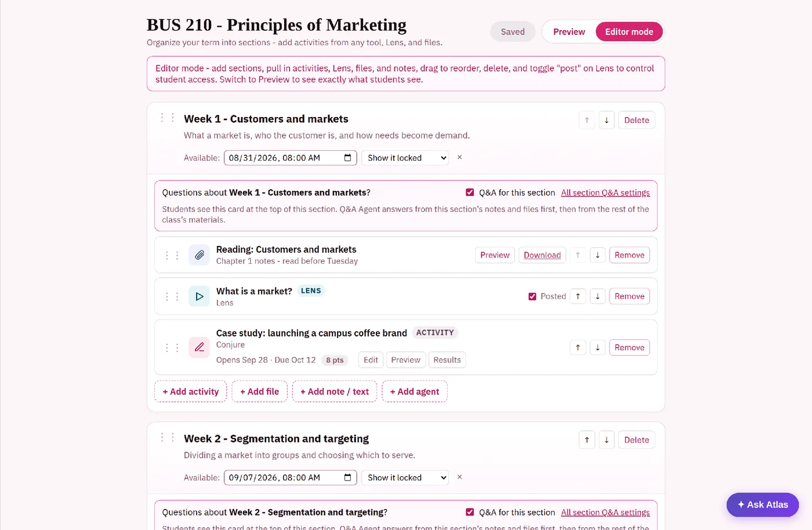812x530 pixels.
Task: Download the Reading: Customers and markets file
Action: (542, 255)
